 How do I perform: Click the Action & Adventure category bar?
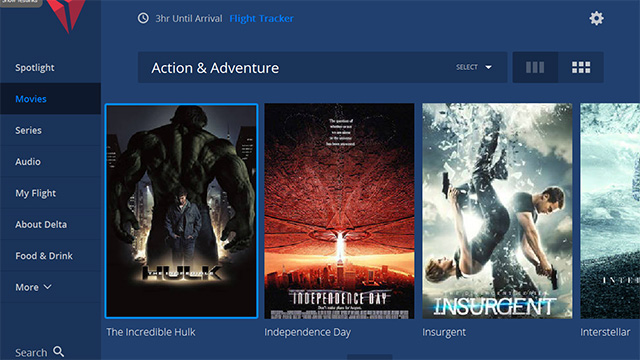click(x=322, y=67)
